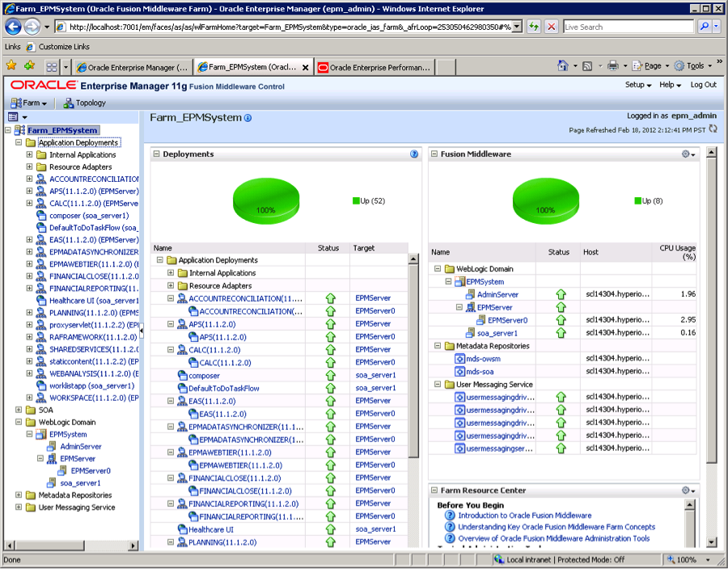Click the Log Out link
This screenshot has width=728, height=569.
[x=703, y=85]
